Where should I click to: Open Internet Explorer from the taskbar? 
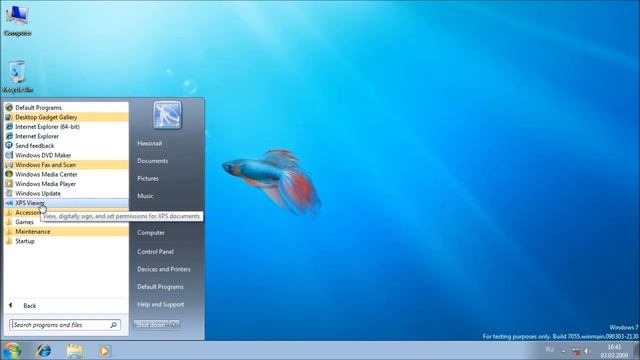coord(44,351)
